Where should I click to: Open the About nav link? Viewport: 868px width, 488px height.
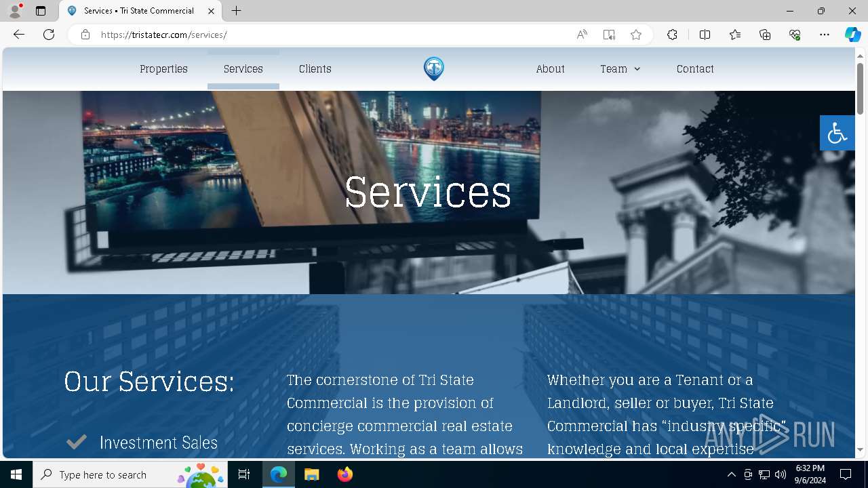pos(550,69)
